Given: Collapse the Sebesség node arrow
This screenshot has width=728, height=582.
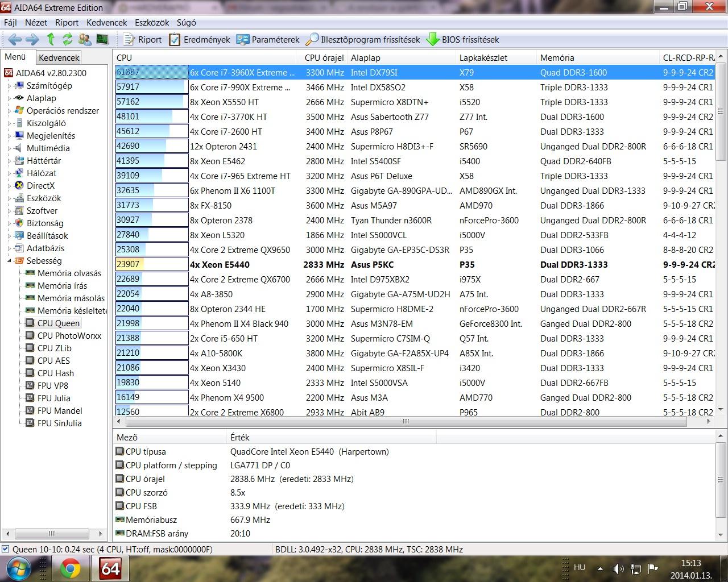Looking at the screenshot, I should 9,261.
